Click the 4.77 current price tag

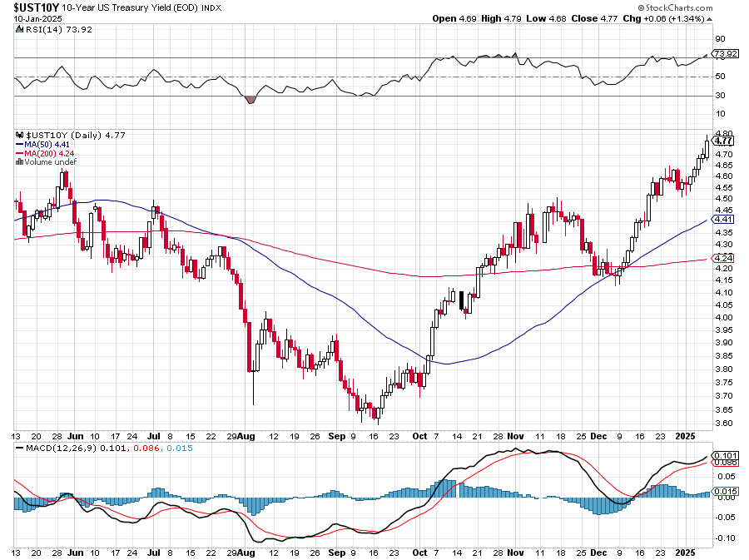pos(722,141)
